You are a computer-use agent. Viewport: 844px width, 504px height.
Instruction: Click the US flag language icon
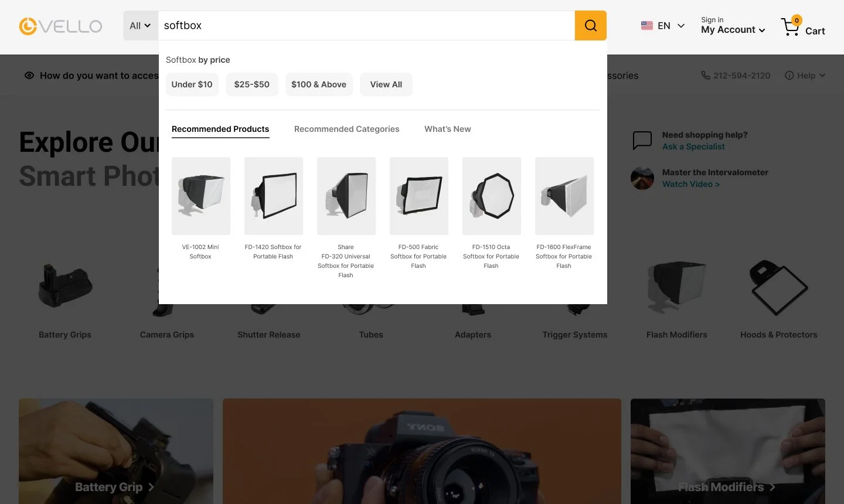coord(647,26)
